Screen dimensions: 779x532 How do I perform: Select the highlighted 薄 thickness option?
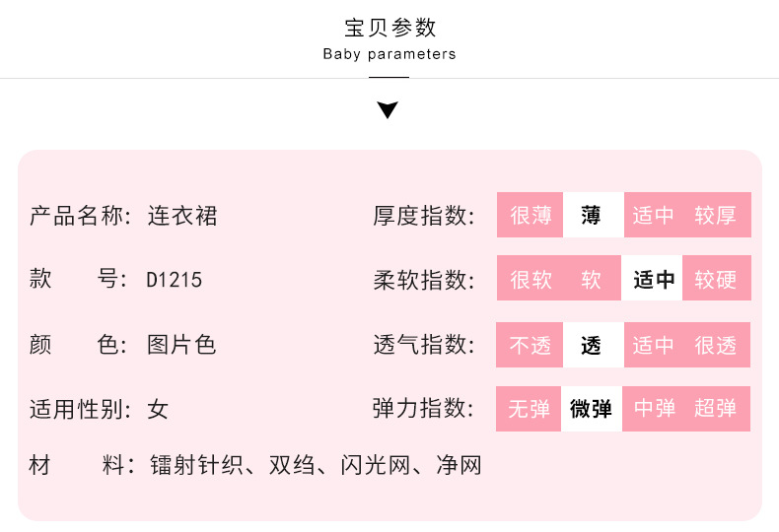point(592,215)
